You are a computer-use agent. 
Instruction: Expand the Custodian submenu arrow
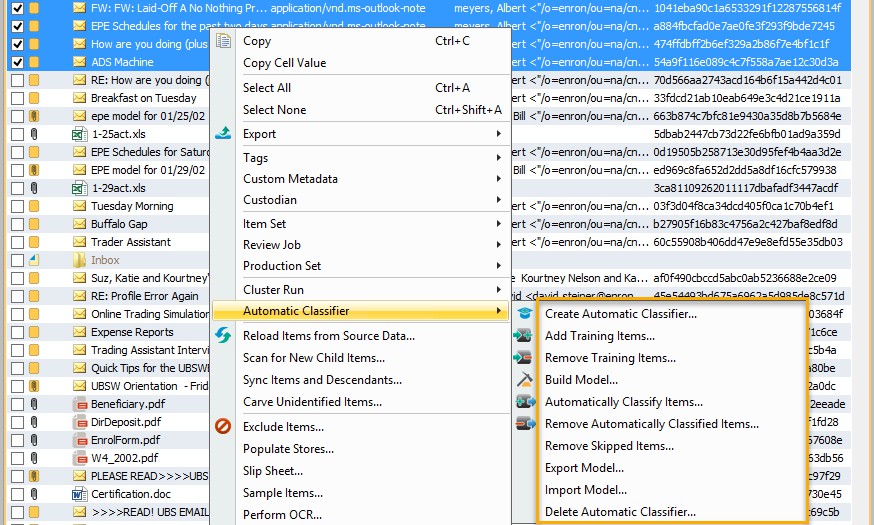point(498,200)
